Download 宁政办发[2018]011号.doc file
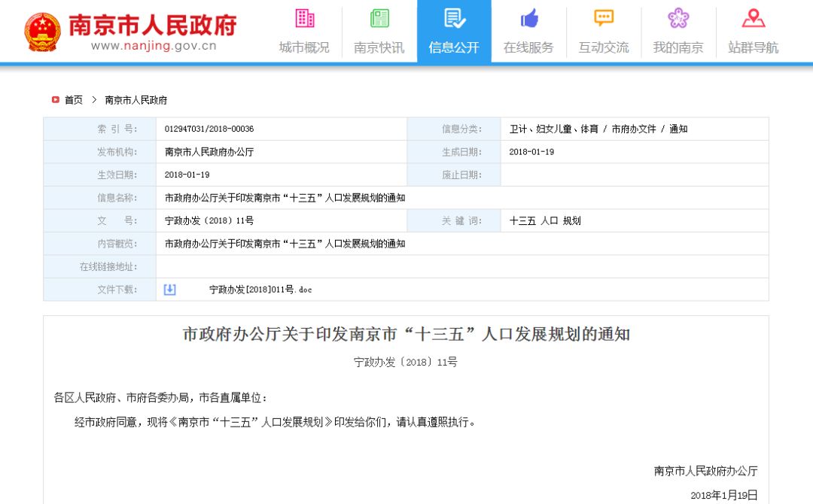813x504 pixels. [x=260, y=290]
